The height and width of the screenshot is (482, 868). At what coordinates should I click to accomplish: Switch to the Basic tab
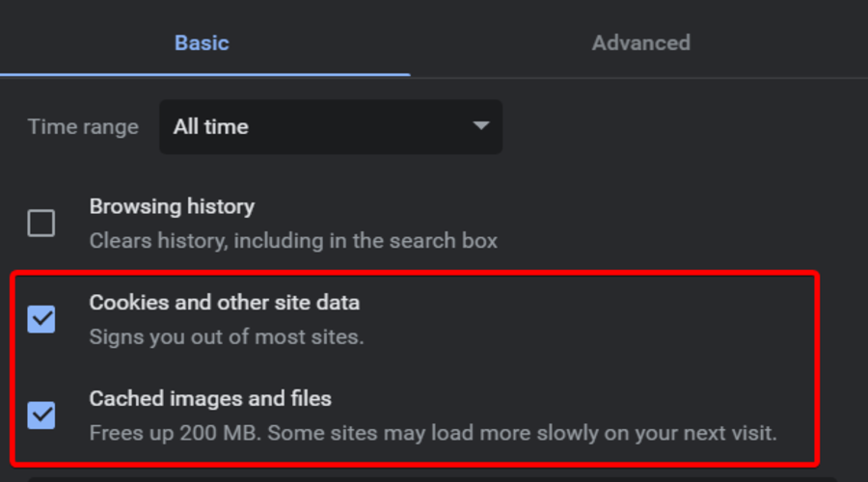tap(202, 42)
